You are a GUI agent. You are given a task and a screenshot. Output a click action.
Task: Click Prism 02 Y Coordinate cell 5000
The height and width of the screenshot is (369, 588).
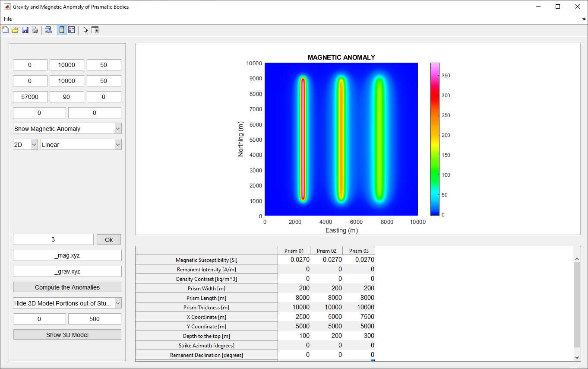click(326, 326)
